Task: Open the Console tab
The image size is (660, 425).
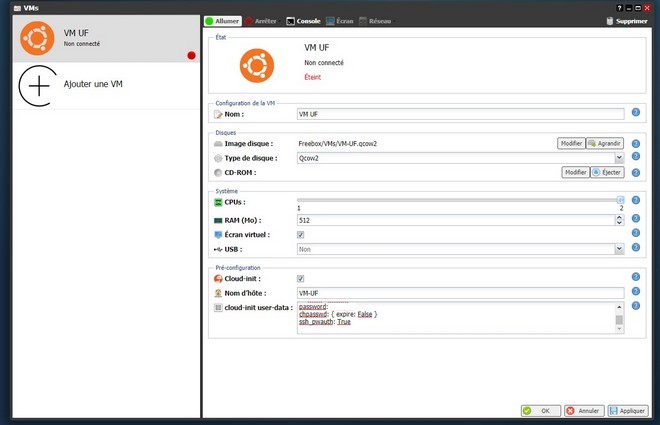Action: 302,20
